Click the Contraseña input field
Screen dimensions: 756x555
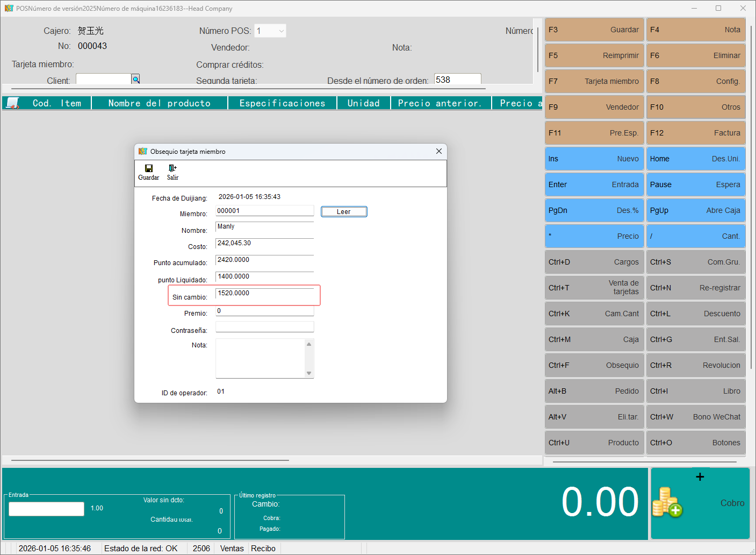coord(264,327)
